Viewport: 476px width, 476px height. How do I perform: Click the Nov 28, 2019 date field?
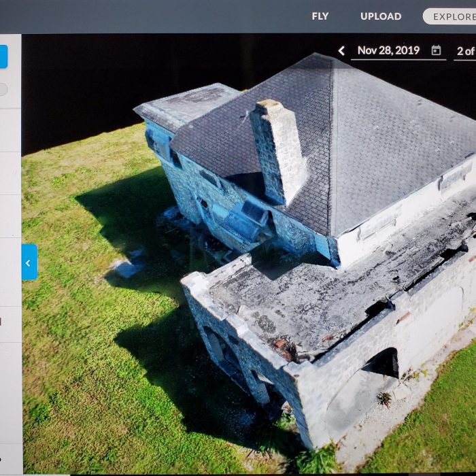388,51
